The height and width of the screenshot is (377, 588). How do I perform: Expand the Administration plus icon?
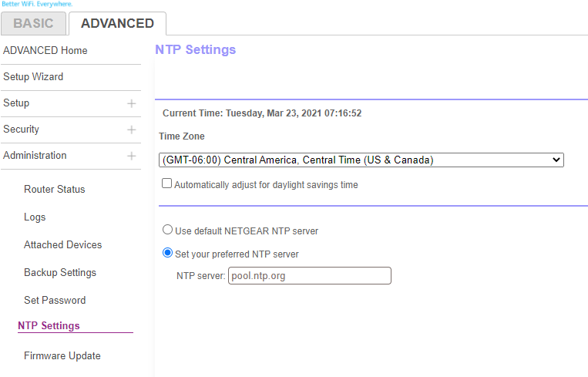pos(132,156)
